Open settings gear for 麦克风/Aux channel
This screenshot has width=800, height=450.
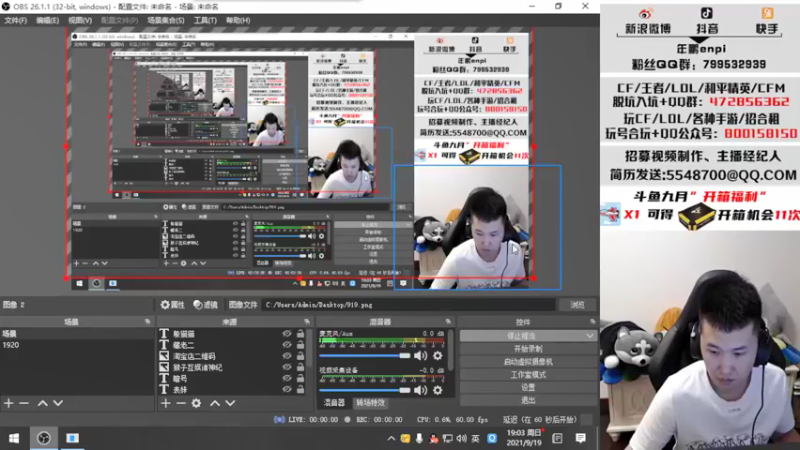click(438, 356)
